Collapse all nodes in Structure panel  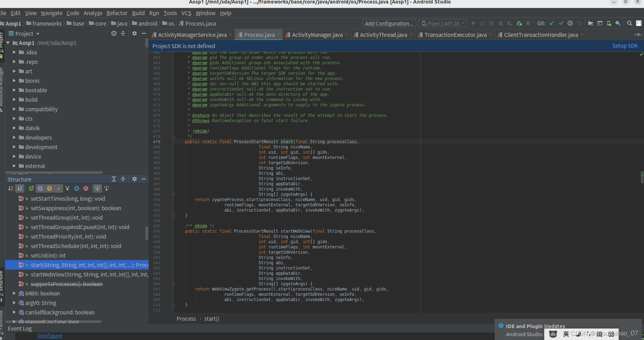click(123, 179)
